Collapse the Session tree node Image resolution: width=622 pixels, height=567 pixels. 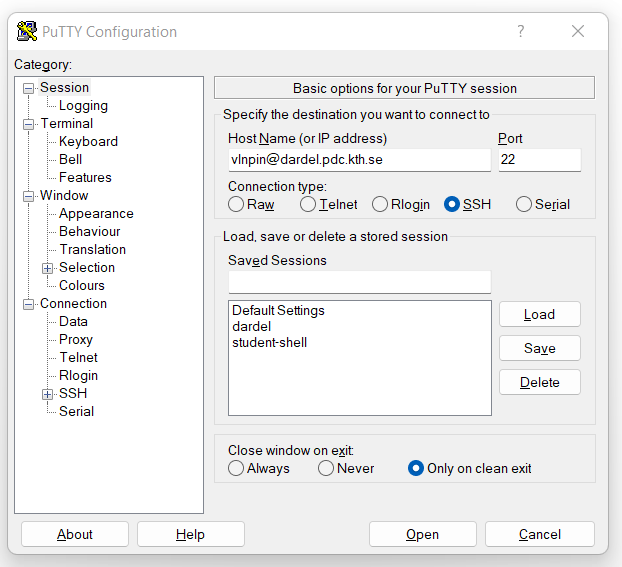pos(29,88)
